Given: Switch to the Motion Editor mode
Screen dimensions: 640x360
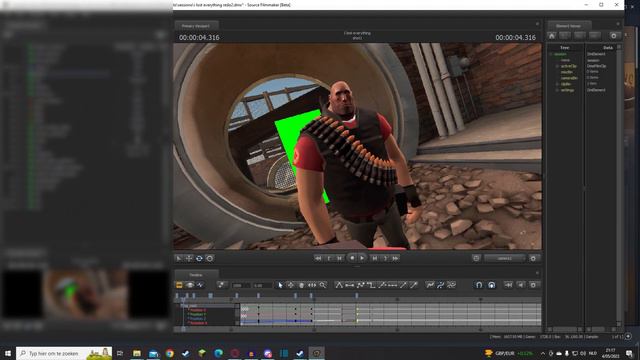Looking at the screenshot, I should [190, 285].
